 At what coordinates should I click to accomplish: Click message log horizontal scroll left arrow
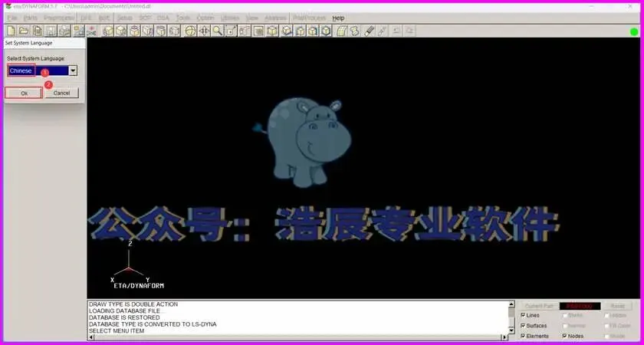(90, 337)
